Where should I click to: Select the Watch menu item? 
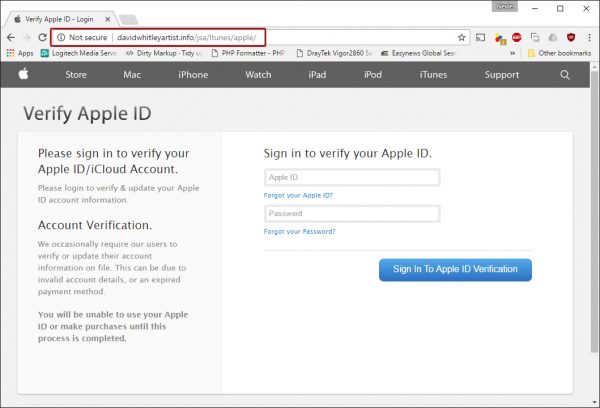click(x=258, y=75)
